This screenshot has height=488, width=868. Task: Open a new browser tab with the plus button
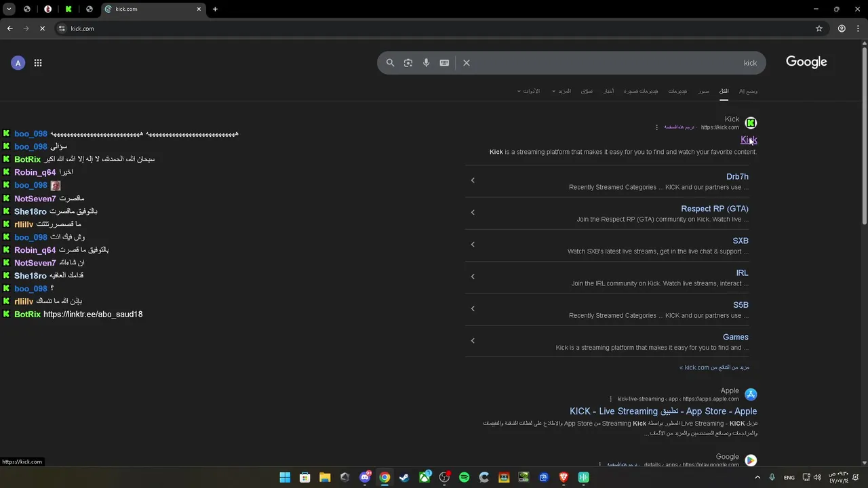pos(215,9)
